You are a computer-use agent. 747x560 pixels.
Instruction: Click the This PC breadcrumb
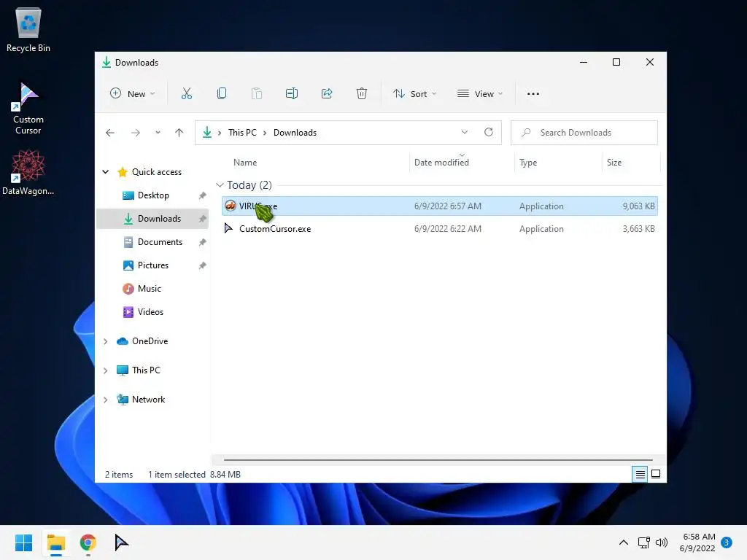pyautogui.click(x=242, y=133)
